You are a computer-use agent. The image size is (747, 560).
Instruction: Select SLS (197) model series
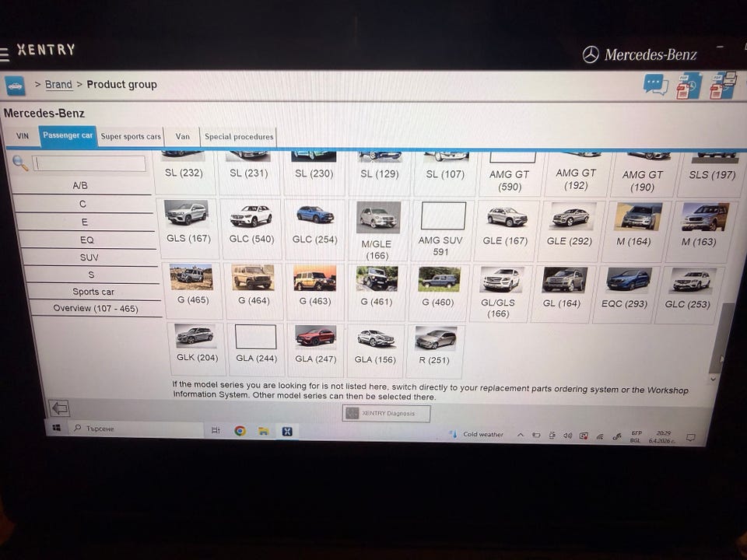[x=711, y=175]
